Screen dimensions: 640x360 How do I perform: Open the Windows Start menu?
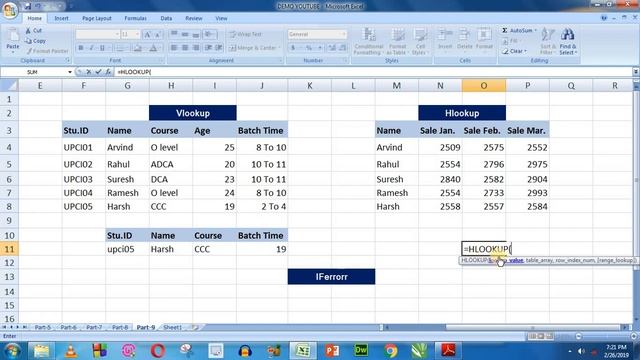pos(12,351)
